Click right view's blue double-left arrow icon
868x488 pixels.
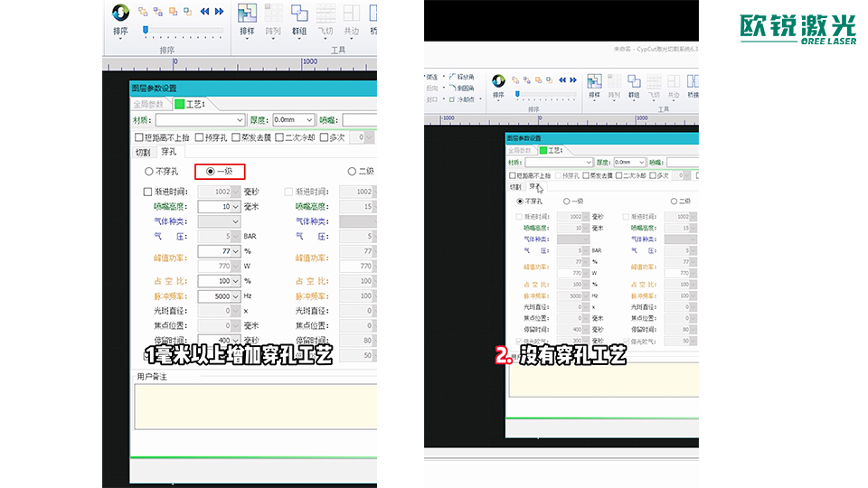(x=562, y=80)
